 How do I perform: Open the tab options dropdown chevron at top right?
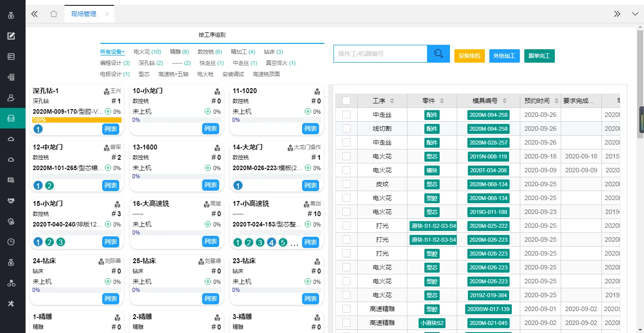(635, 14)
